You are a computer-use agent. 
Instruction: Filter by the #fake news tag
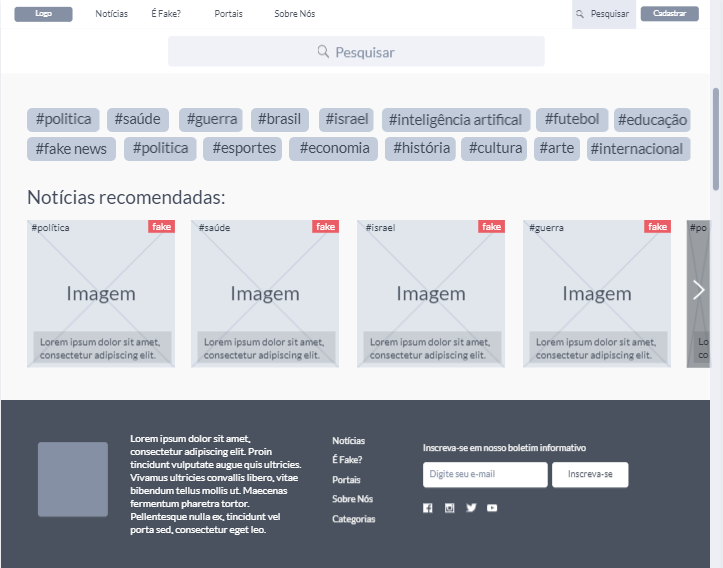tap(70, 149)
